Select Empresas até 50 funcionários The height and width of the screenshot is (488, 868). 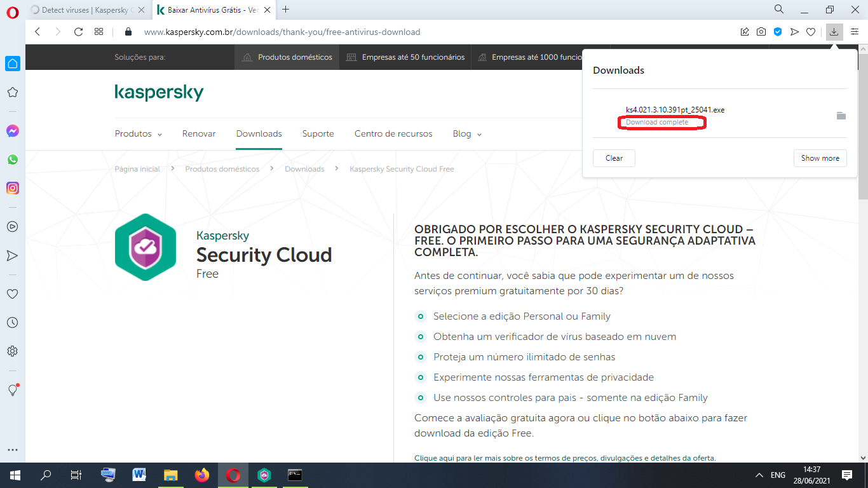click(405, 57)
